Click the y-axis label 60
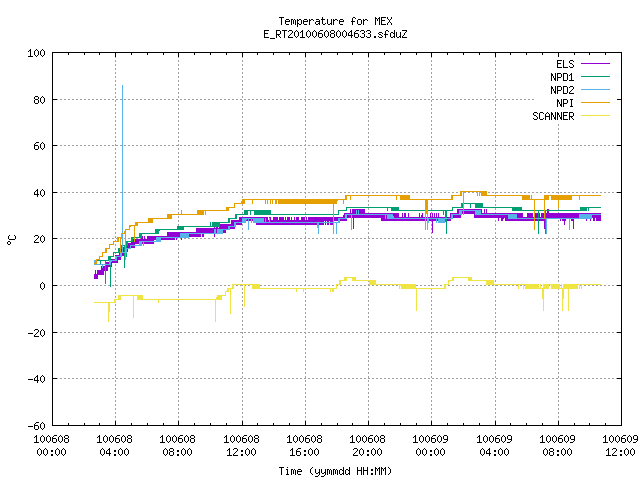The height and width of the screenshot is (480, 640). [39, 146]
